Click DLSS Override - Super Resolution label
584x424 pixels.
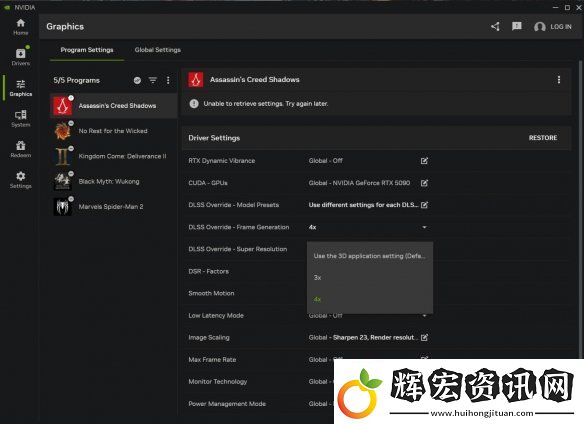(238, 249)
